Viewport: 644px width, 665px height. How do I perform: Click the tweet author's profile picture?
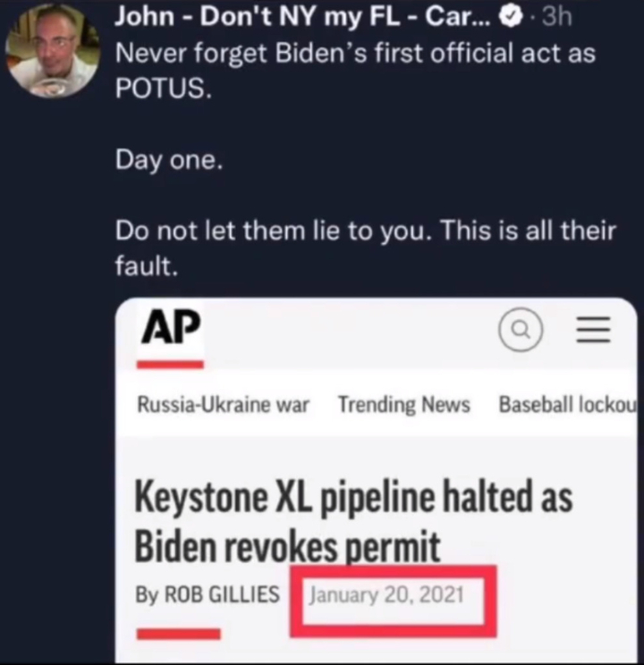pos(51,51)
